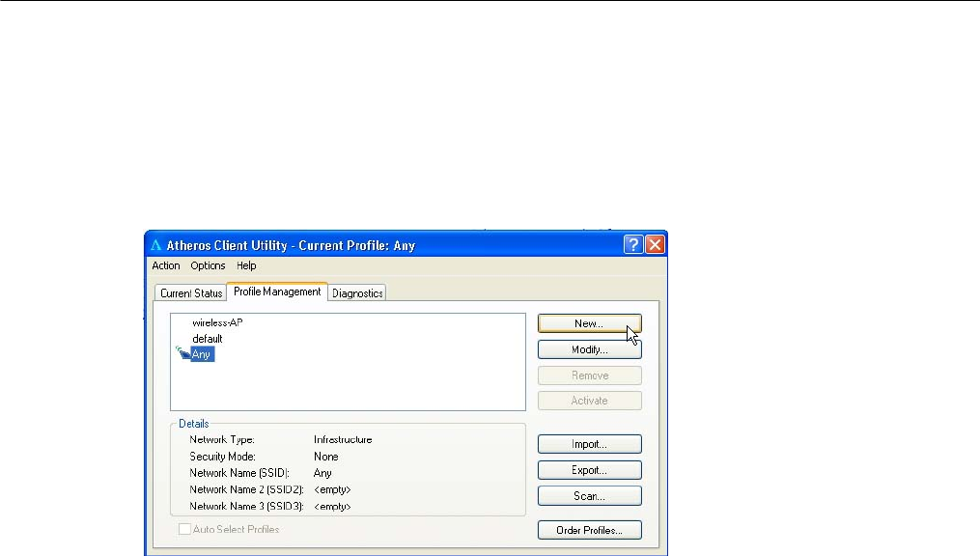This screenshot has width=980, height=556.
Task: Import a profile with Import... button
Action: (x=589, y=444)
